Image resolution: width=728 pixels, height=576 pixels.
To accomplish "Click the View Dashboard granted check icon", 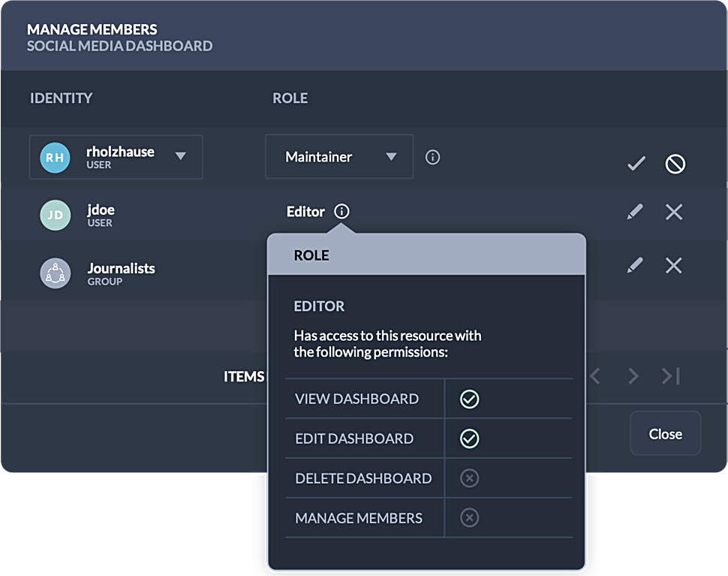I will tap(469, 399).
